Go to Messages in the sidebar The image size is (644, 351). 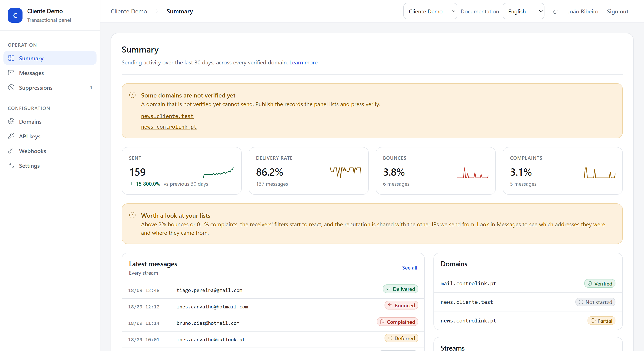(50, 73)
